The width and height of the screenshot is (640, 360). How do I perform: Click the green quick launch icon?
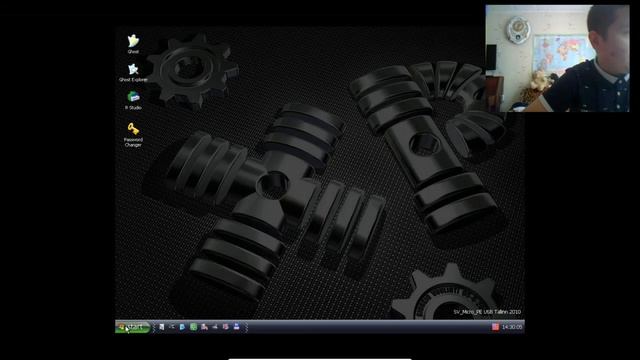[193, 327]
